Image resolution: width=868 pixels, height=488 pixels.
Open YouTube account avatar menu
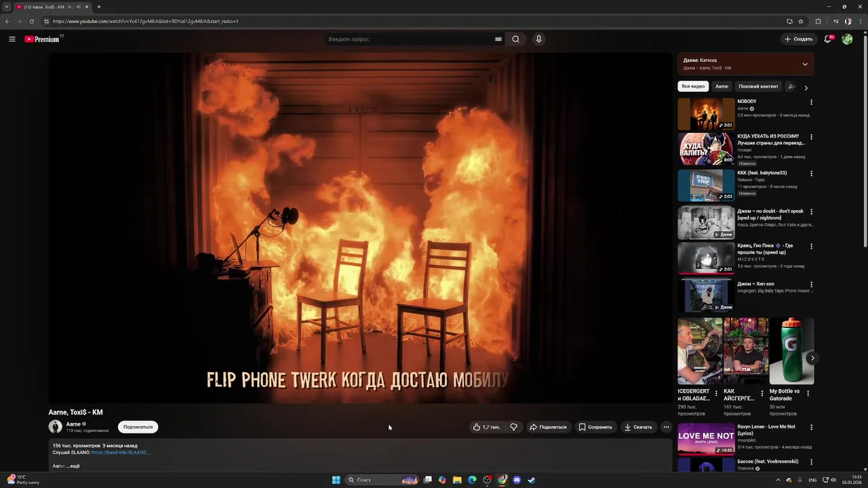click(847, 39)
